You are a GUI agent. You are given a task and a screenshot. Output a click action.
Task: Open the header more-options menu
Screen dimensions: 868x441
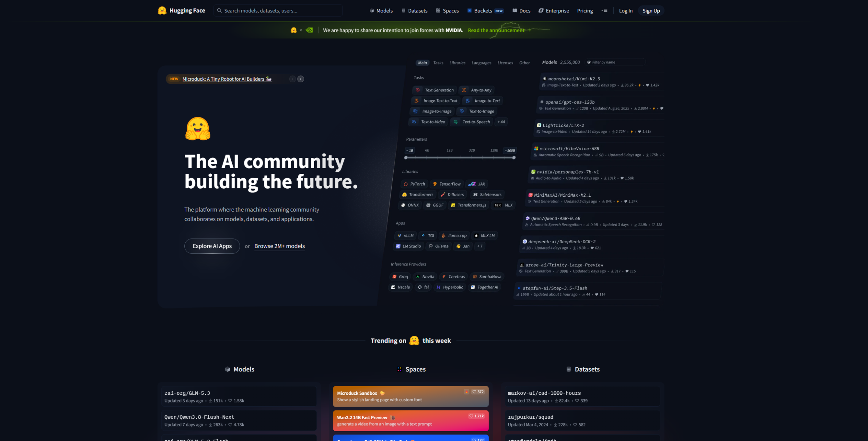click(x=604, y=11)
